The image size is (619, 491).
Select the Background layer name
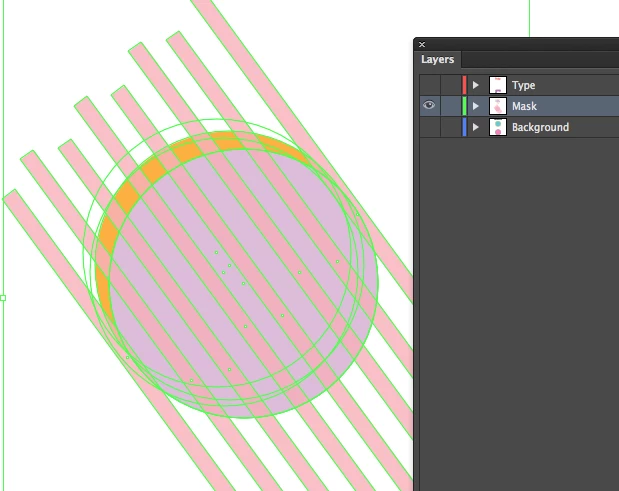(x=540, y=127)
